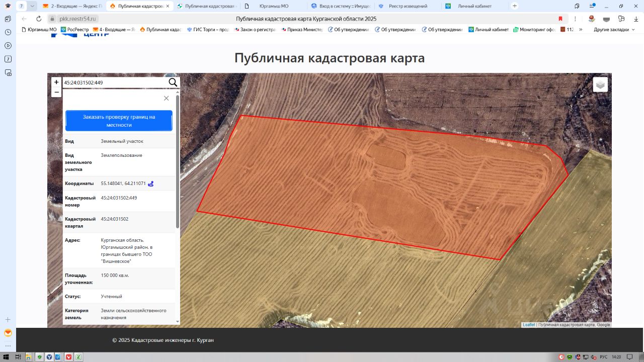The width and height of the screenshot is (644, 362).
Task: Click the Публичная кадастровая карта heading
Action: point(330,58)
